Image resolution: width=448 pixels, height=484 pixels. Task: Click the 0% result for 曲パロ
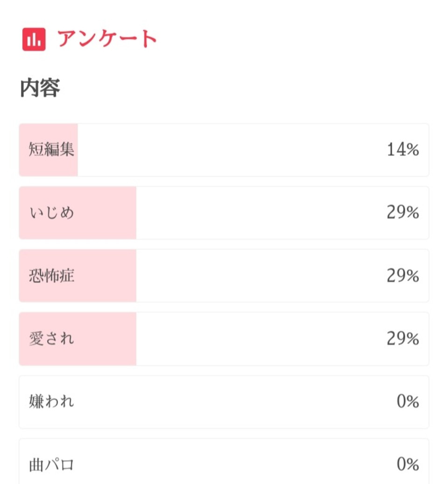coord(408,464)
